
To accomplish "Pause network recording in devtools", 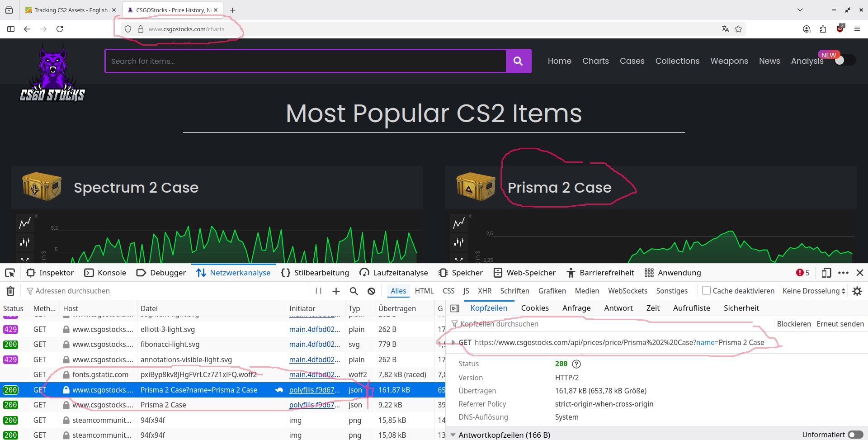I will 318,291.
